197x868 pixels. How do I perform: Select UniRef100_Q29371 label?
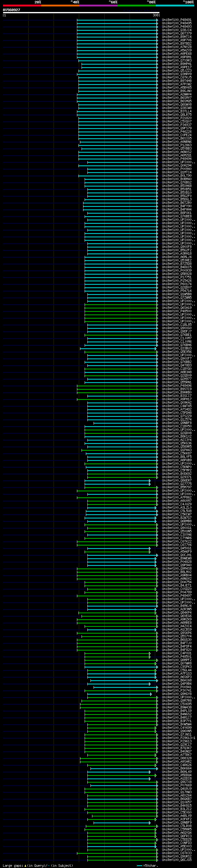click(176, 477)
